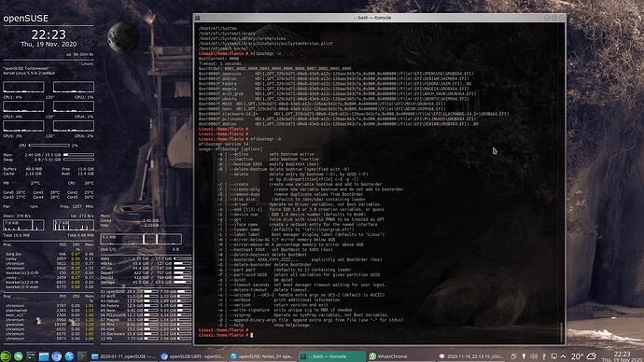Switch to openSUSE:UEFI Chromium window
Image resolution: width=644 pixels, height=362 pixels.
(192, 356)
